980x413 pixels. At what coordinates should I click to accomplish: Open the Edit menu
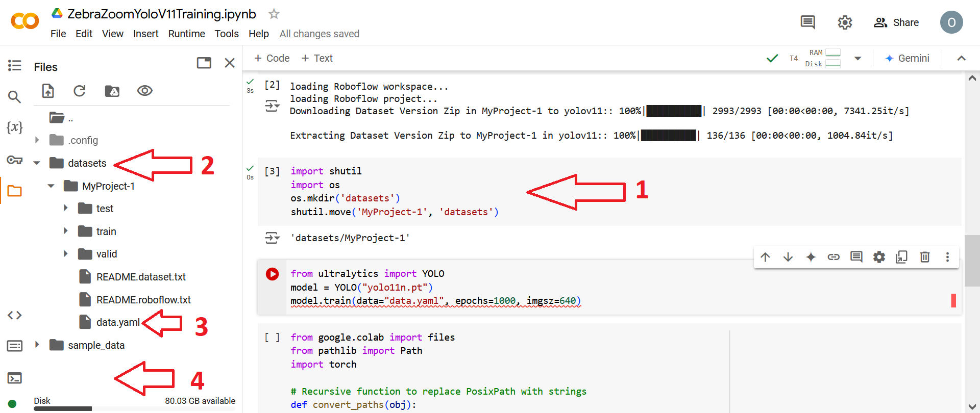coord(84,34)
